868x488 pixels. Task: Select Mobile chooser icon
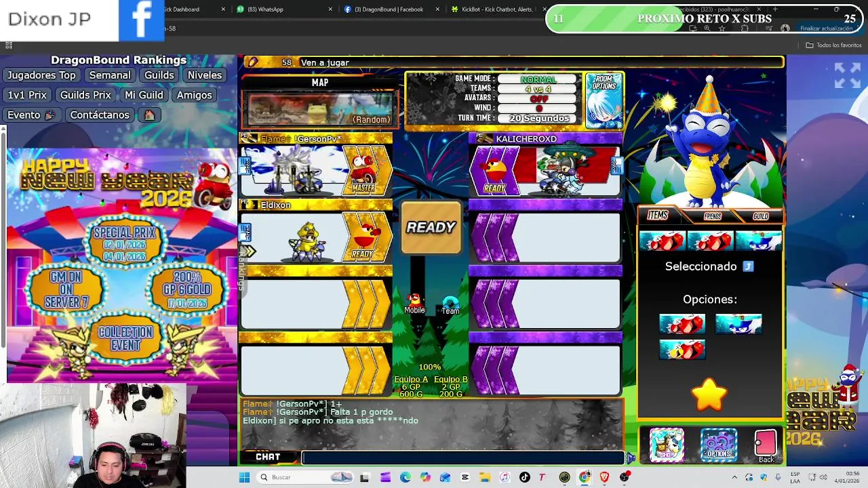click(x=414, y=302)
